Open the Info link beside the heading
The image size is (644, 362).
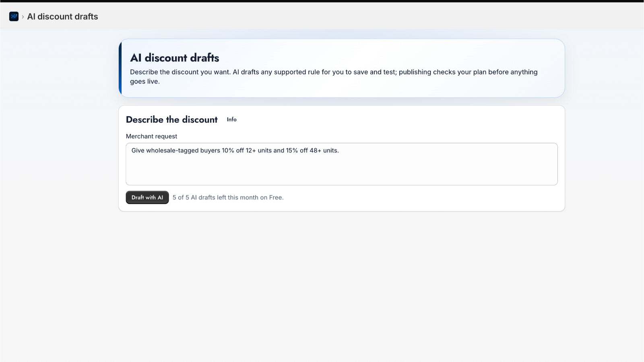pos(231,119)
